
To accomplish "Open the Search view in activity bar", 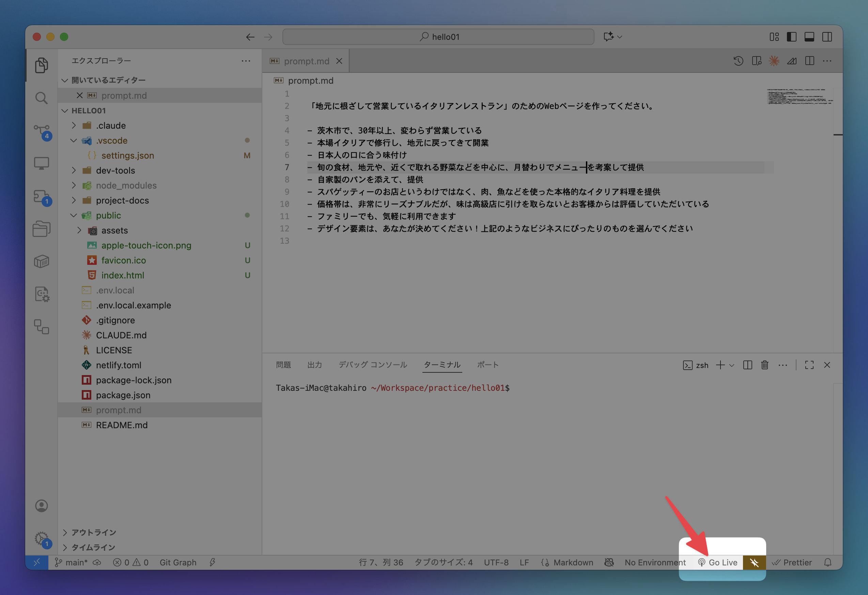I will pos(41,98).
